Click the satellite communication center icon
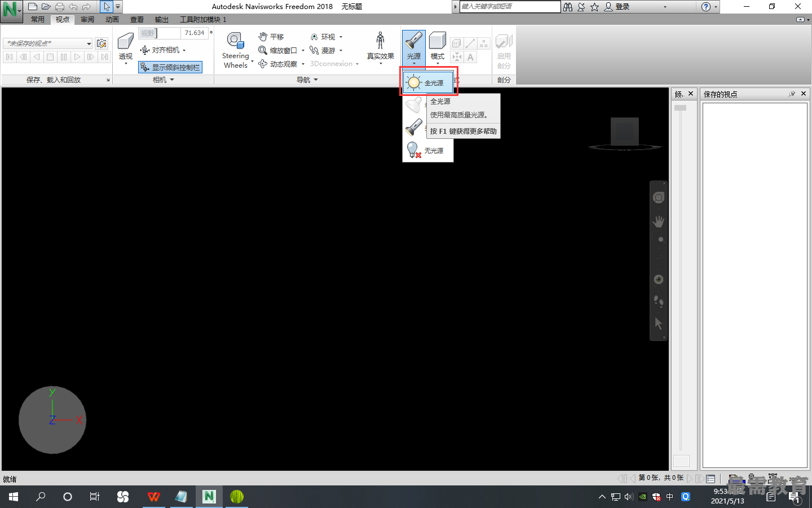The width and height of the screenshot is (812, 508). [581, 7]
